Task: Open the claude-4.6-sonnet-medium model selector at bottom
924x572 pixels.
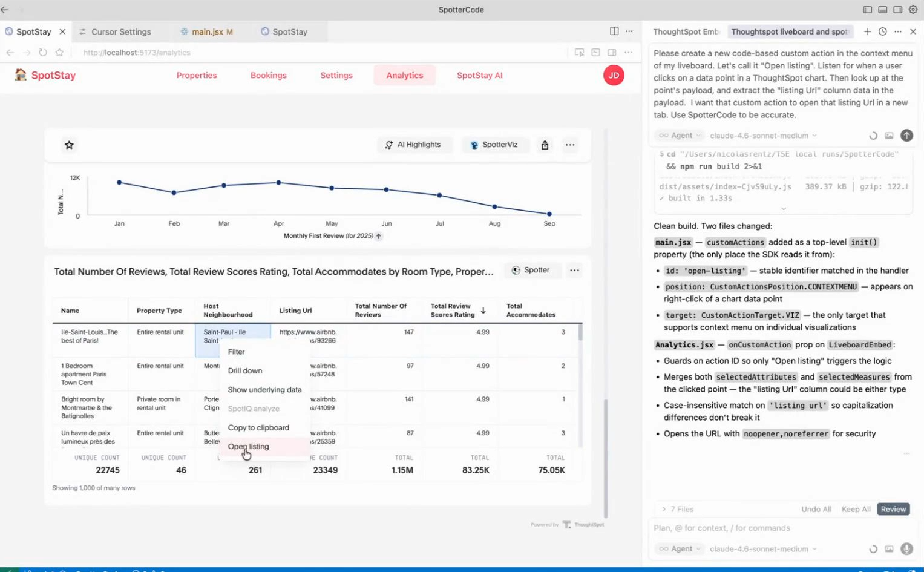Action: tap(762, 549)
